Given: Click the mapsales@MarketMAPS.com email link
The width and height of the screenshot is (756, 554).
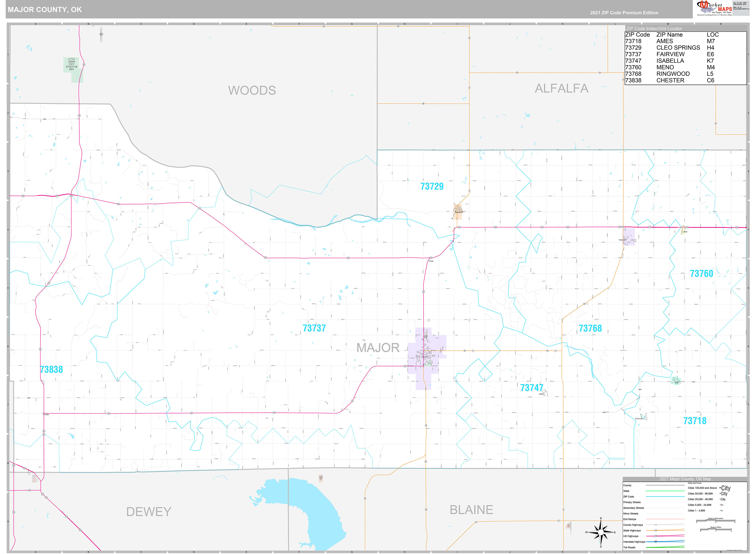Looking at the screenshot, I should coord(741,9).
